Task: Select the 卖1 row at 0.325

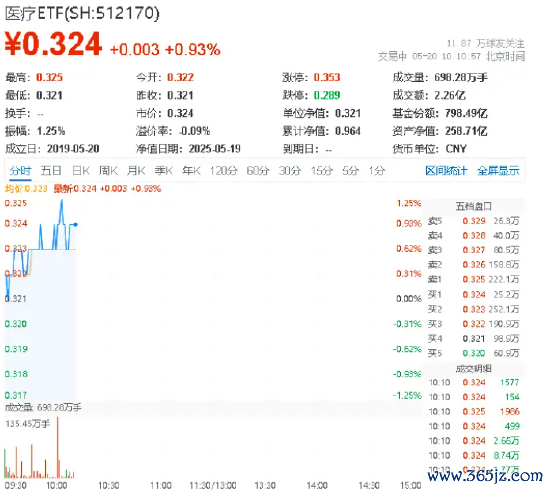Action: coord(473,280)
